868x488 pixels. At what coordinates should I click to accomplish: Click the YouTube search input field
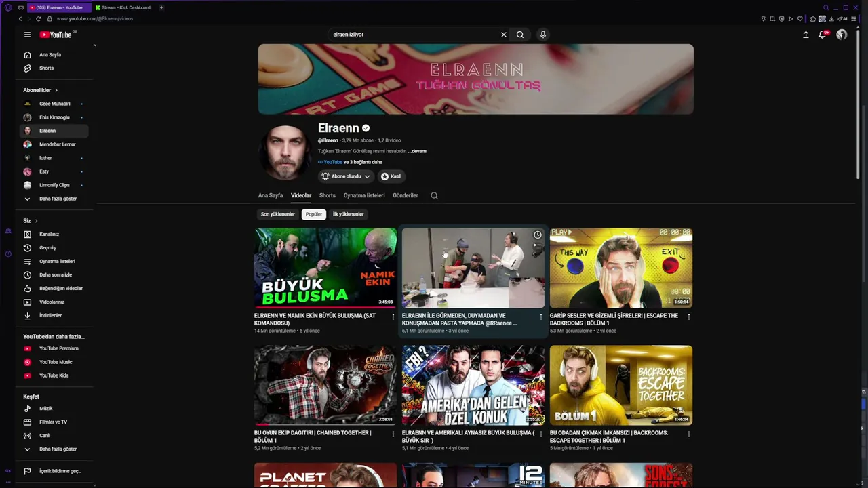414,35
